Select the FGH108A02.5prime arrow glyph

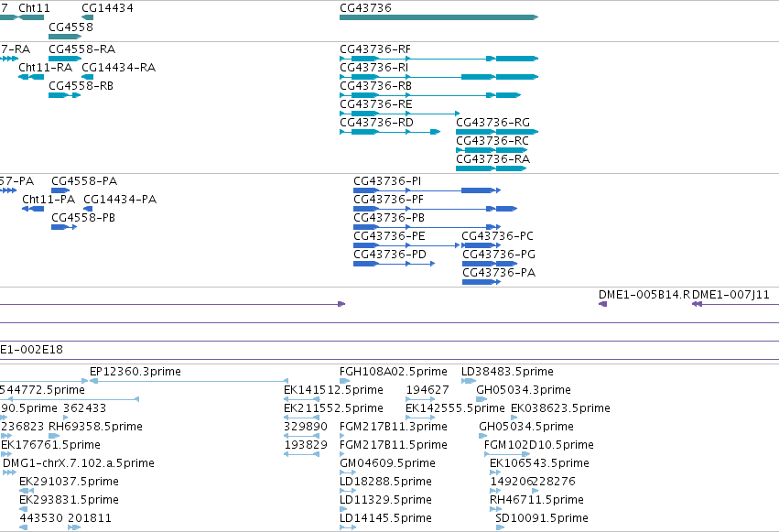click(344, 381)
